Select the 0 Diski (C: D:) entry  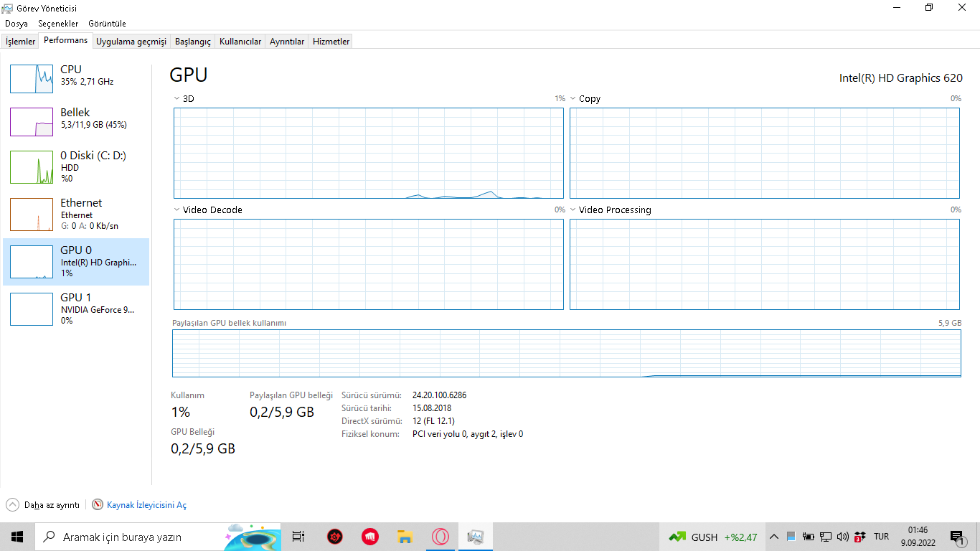click(x=76, y=166)
